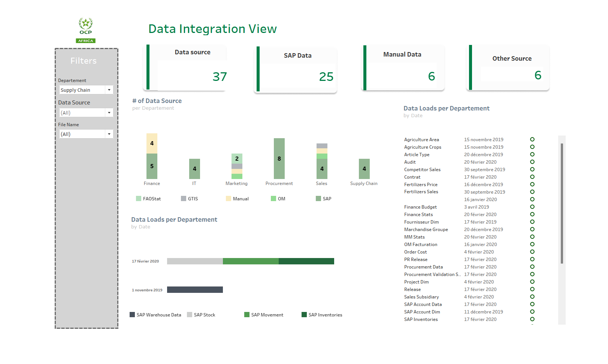Viewport: 608px width, 364px height.
Task: Click the OCP Africa logo
Action: click(x=86, y=30)
